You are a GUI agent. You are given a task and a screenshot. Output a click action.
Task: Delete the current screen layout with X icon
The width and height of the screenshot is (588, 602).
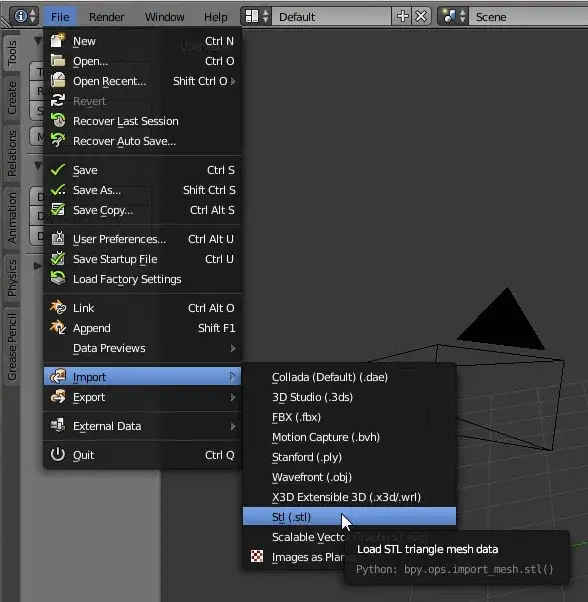421,17
